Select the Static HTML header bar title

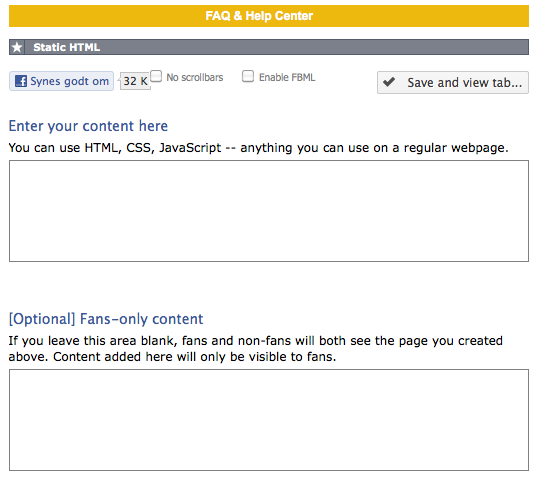point(66,47)
